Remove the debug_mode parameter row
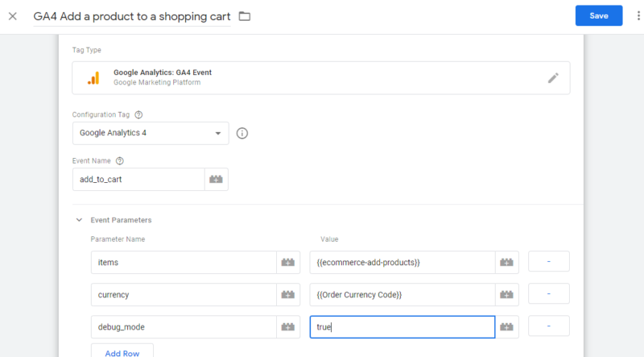The height and width of the screenshot is (357, 644). pyautogui.click(x=548, y=326)
